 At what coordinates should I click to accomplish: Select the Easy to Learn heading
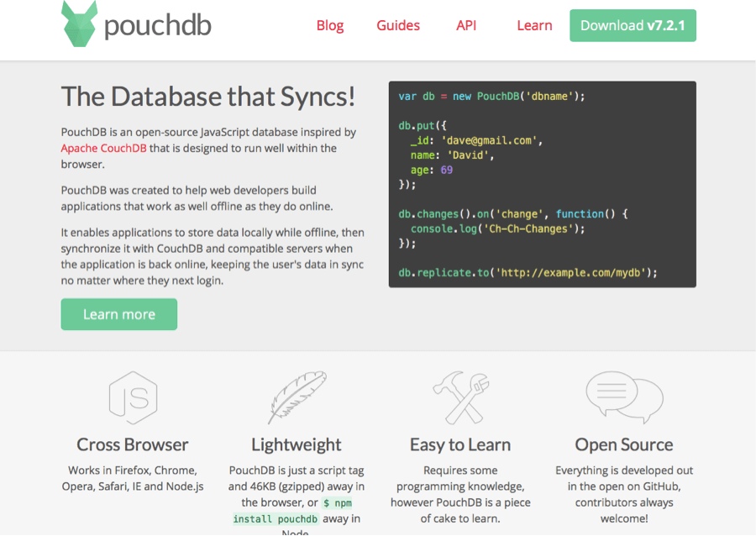(x=460, y=444)
